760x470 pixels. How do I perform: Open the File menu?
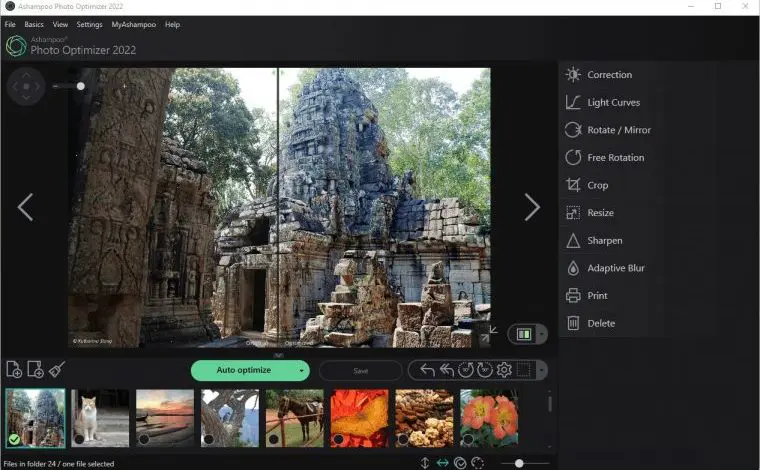pos(10,24)
